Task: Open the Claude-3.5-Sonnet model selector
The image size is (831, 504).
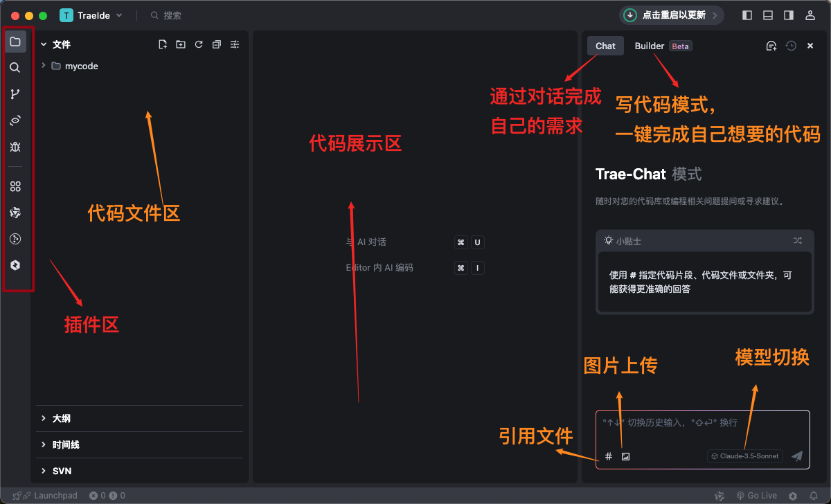Action: [x=745, y=456]
